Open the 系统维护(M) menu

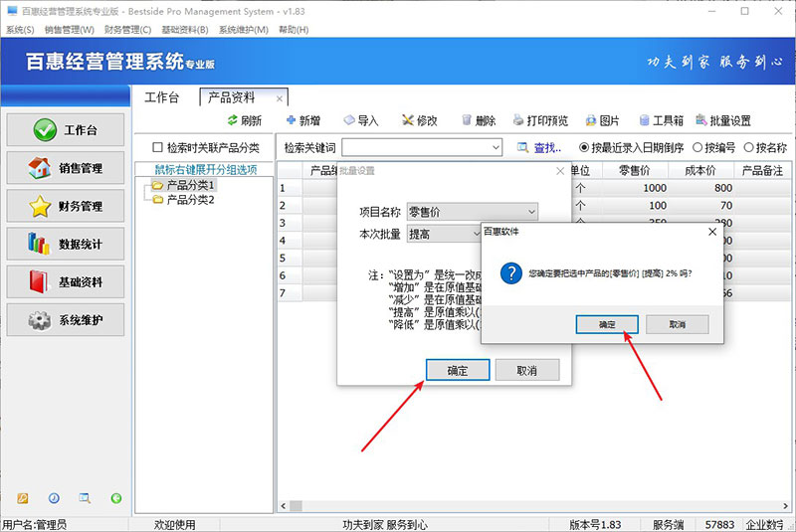pos(244,30)
